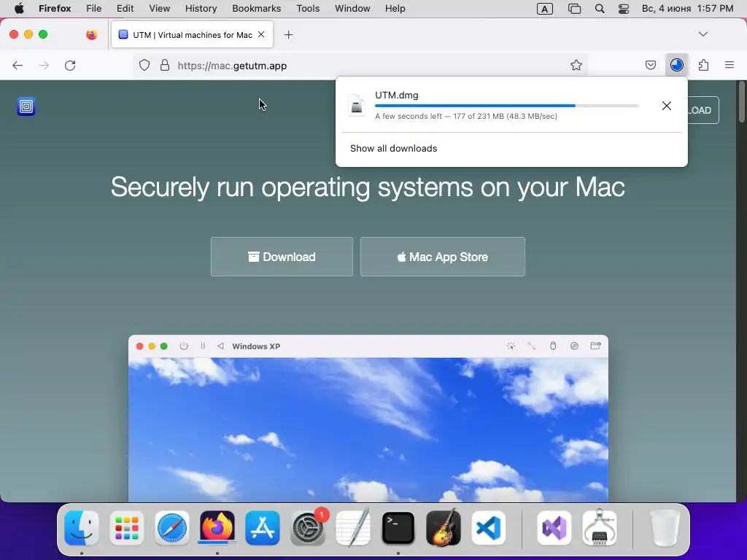Open the Window menu
This screenshot has width=747, height=560.
(352, 9)
